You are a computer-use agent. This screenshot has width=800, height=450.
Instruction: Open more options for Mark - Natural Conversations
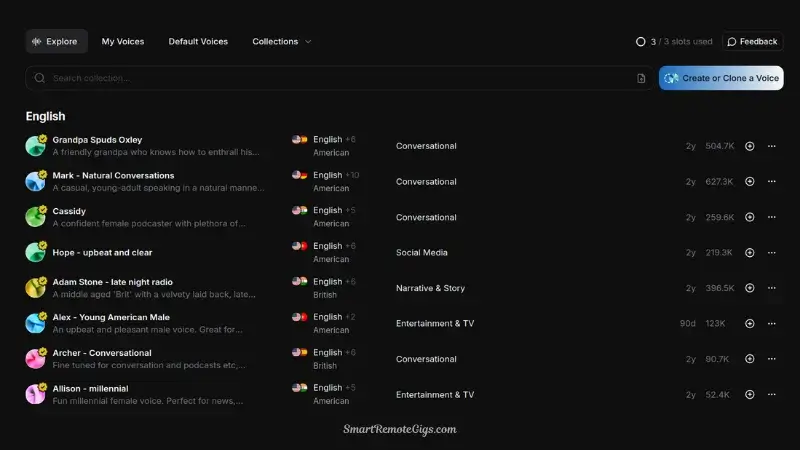(x=771, y=182)
